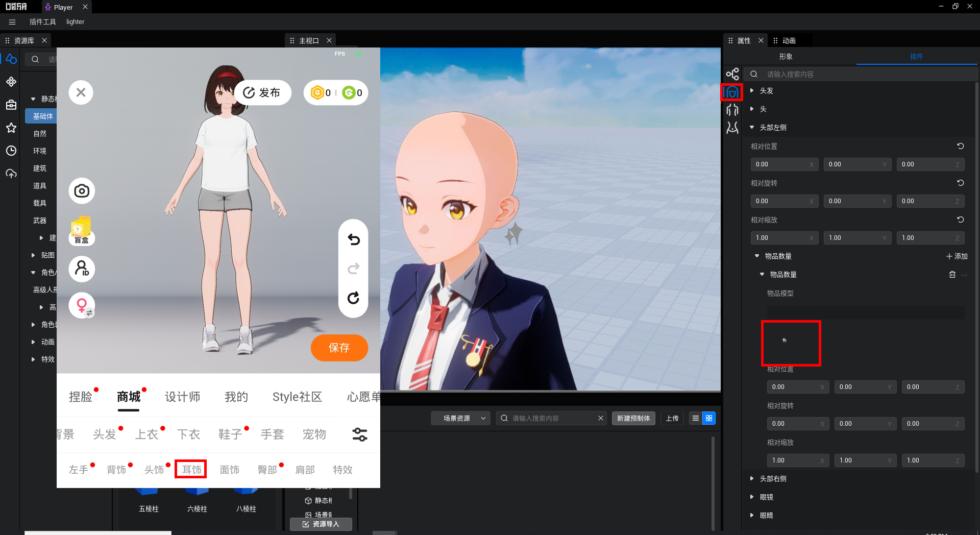Click the reset rotation arrow icon
This screenshot has width=980, height=535.
[x=354, y=298]
